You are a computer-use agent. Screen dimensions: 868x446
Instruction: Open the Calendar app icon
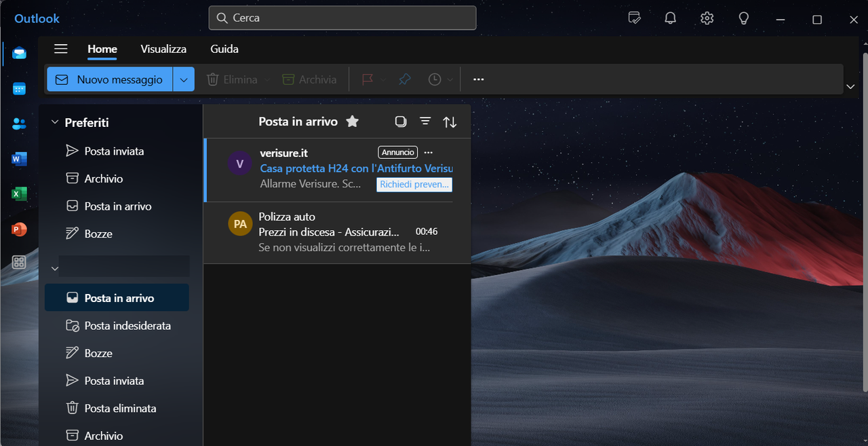tap(19, 89)
